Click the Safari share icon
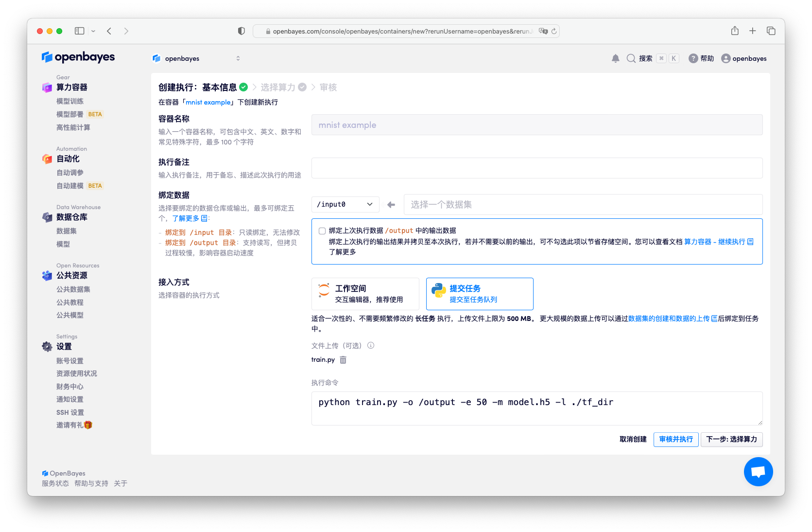 (734, 31)
